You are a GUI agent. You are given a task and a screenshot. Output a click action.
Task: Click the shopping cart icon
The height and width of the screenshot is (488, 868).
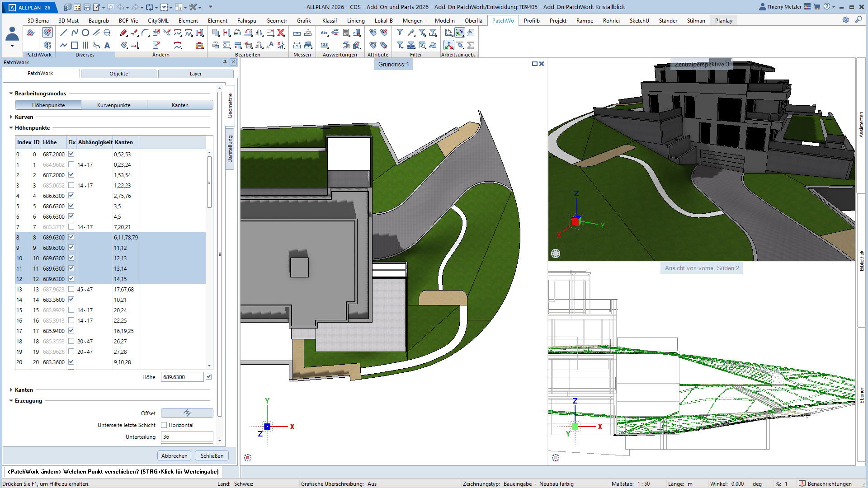point(817,7)
